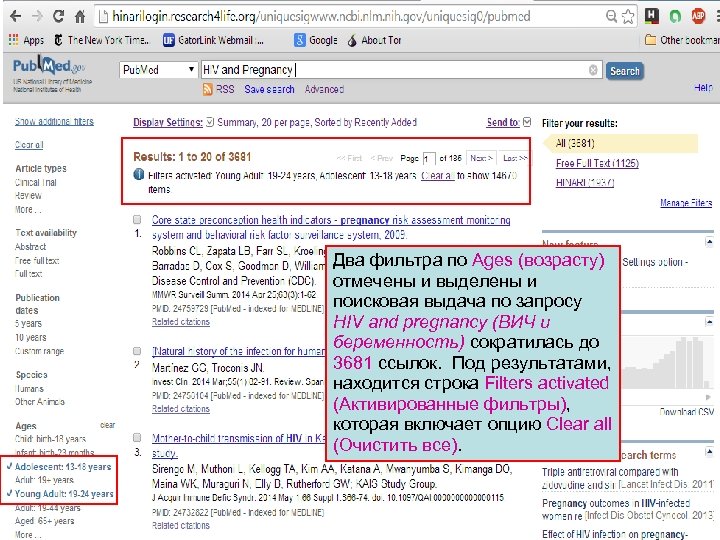Clear search box with X icon
Screen dimensions: 720x540
pyautogui.click(x=593, y=70)
